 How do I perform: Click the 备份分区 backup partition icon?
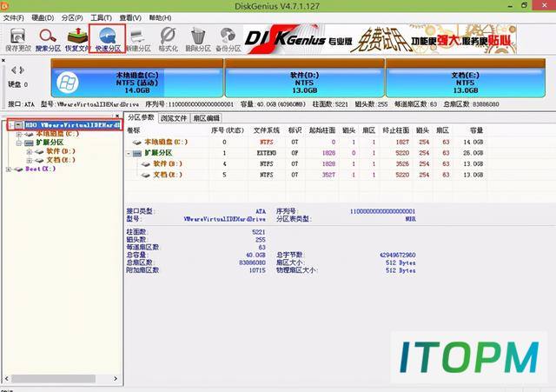[228, 40]
